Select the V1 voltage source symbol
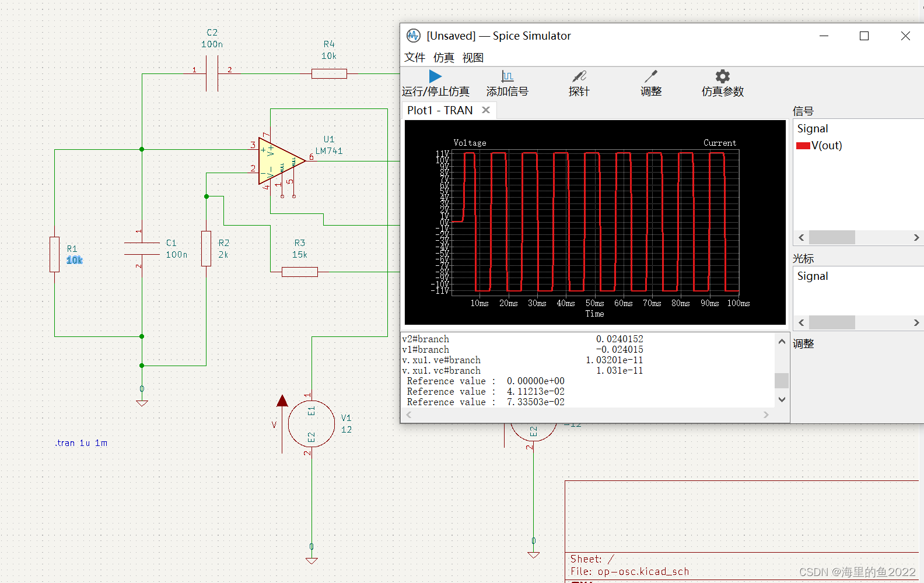The height and width of the screenshot is (583, 924). click(x=311, y=424)
